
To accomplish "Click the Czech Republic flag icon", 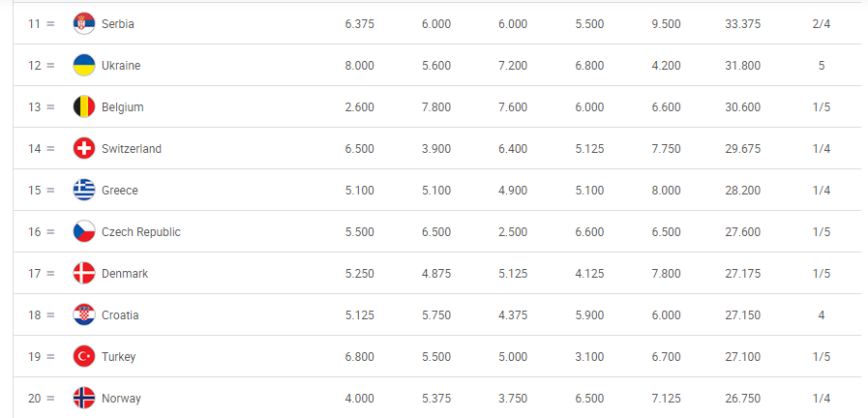I will pos(84,231).
